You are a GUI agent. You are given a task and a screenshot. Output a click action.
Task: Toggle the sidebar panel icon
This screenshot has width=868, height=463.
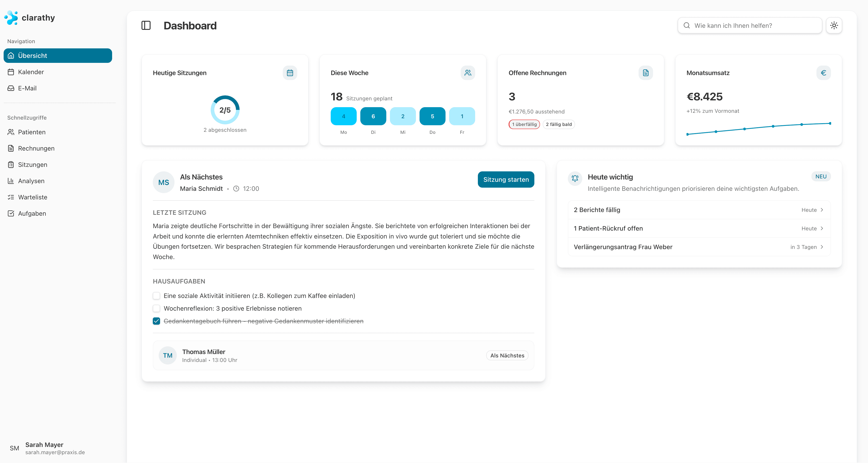click(146, 26)
